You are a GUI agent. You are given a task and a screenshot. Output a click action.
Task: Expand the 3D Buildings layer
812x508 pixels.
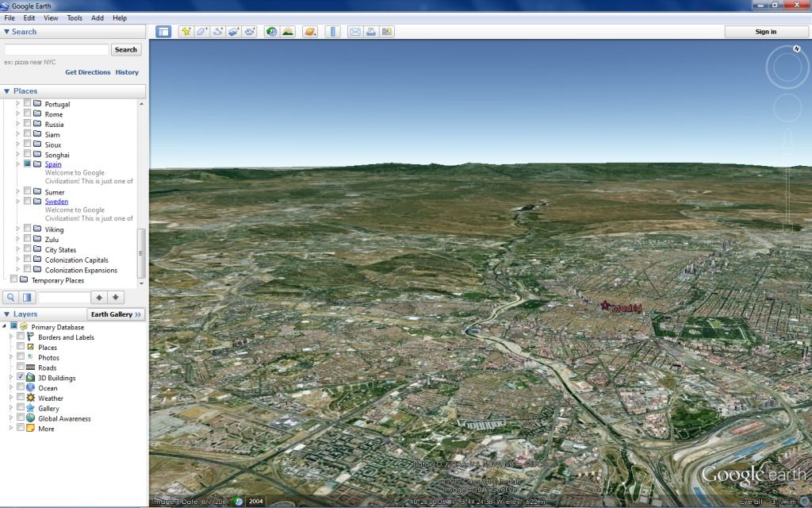[11, 377]
